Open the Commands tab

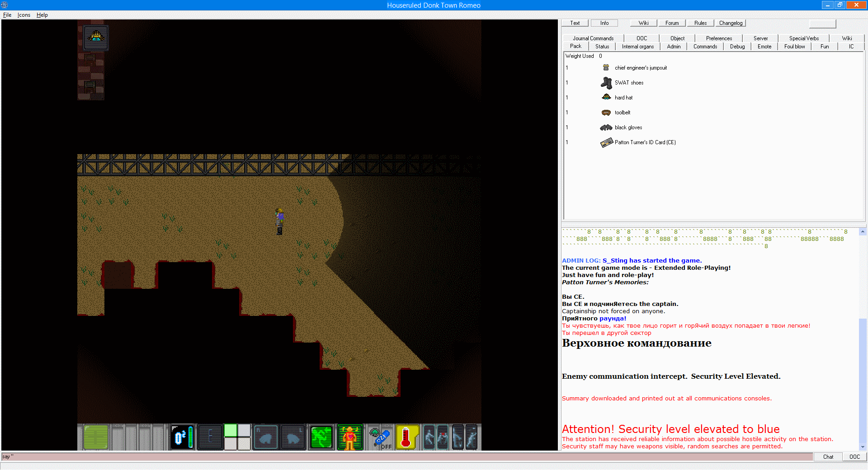click(705, 47)
